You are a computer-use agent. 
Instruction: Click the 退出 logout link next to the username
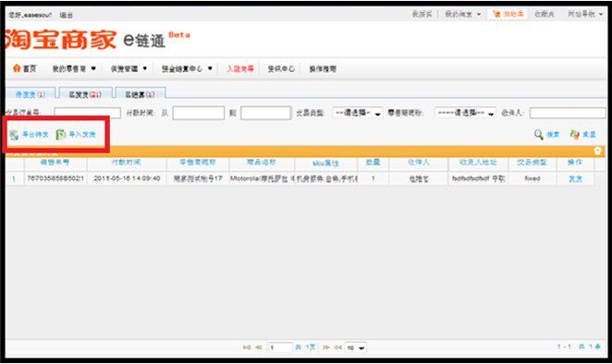click(x=66, y=15)
